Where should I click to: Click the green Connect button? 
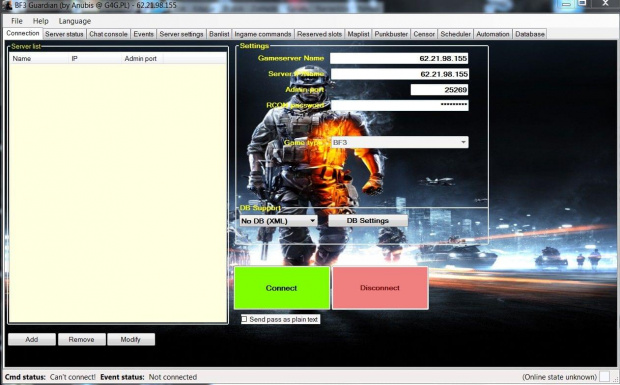coord(282,288)
